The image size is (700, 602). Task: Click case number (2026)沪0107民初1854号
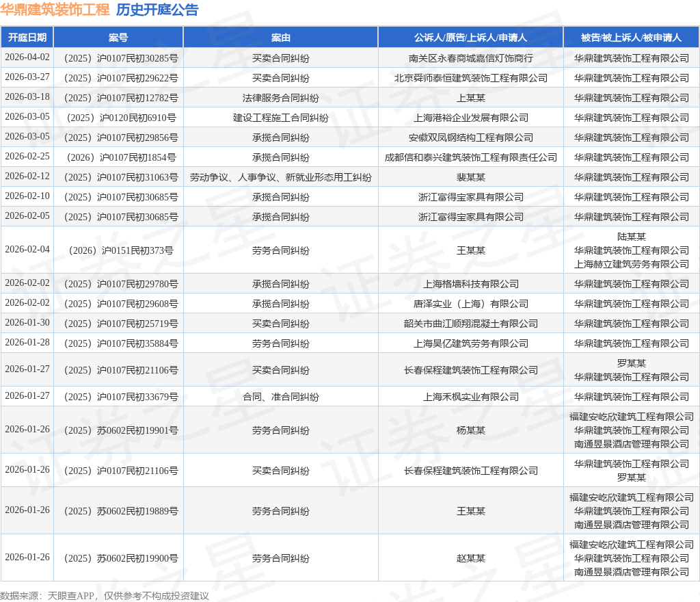coord(118,157)
